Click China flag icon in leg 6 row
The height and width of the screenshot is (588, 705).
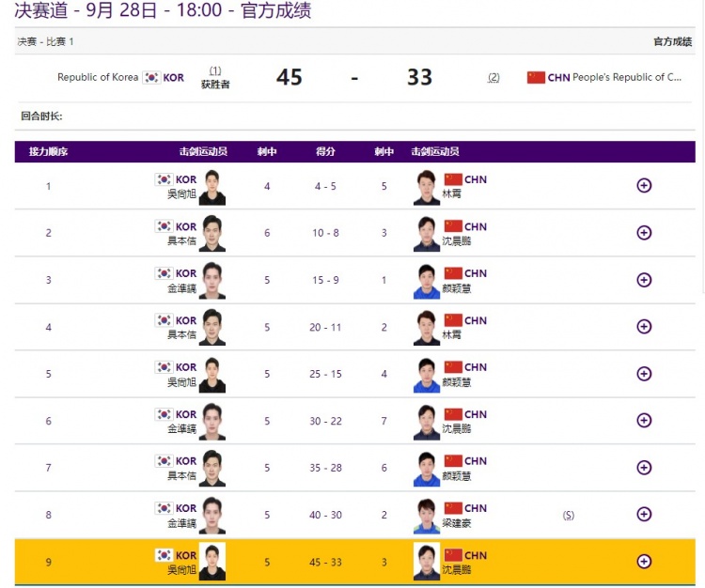[453, 414]
